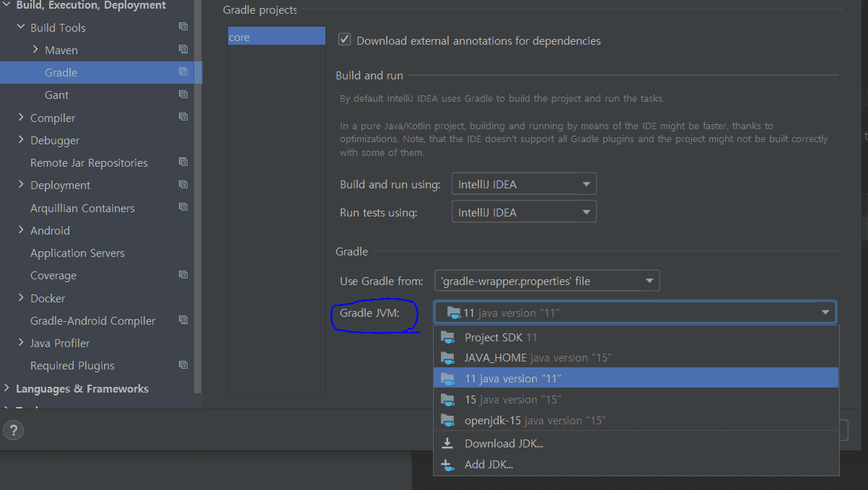Viewport: 868px width, 490px height.
Task: Click the project-level icon next to Compiler
Action: point(183,117)
